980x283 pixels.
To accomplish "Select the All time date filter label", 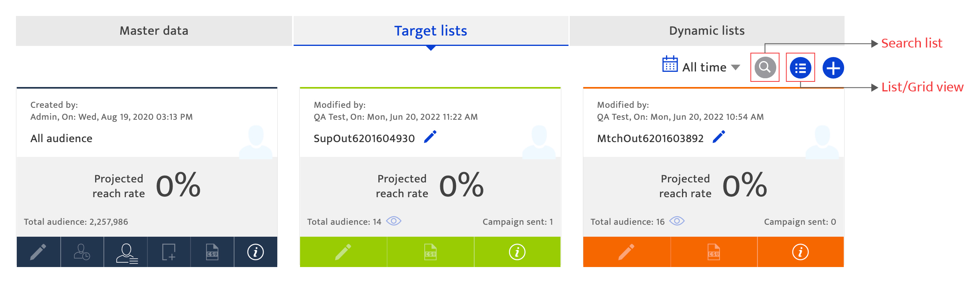I will [x=704, y=67].
